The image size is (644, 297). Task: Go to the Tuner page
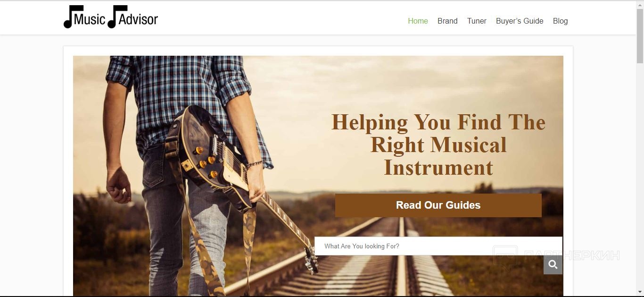coord(477,21)
